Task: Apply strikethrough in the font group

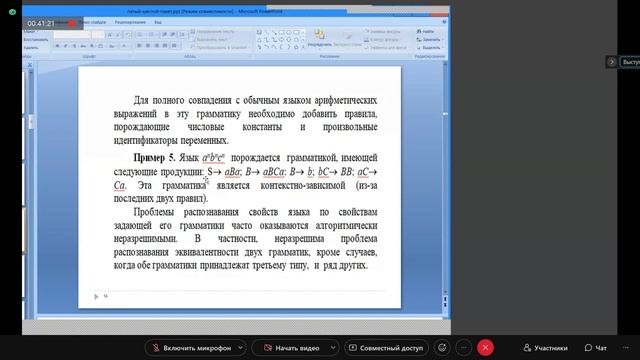Action: point(83,46)
